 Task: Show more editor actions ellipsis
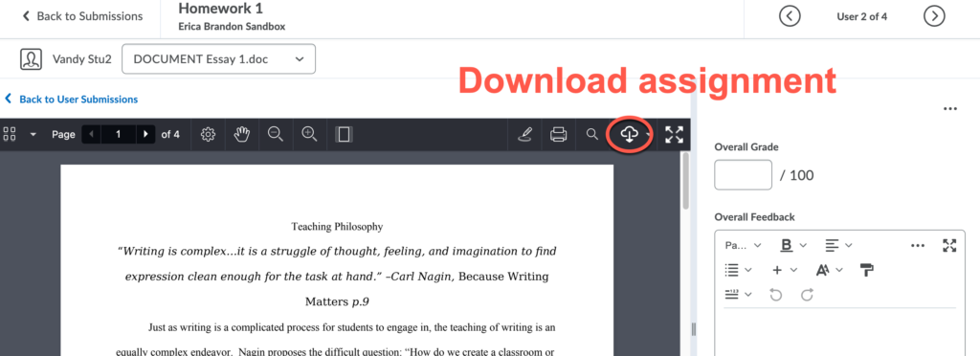tap(918, 245)
